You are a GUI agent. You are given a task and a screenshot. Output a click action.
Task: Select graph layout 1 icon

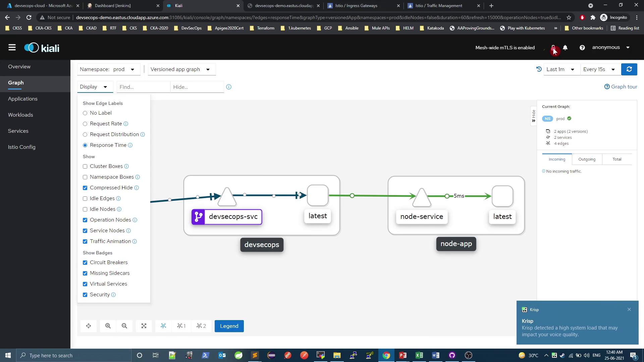click(x=181, y=326)
